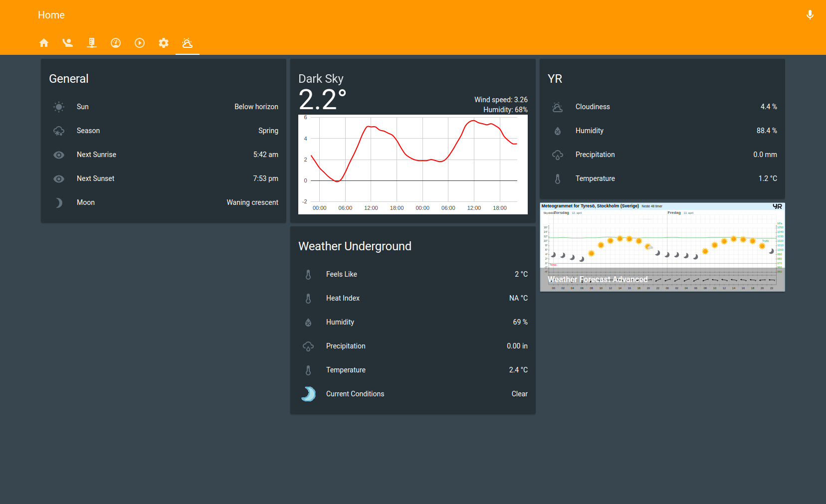Select the gauge dashboard tab icon
Screen dimensions: 826x504
click(116, 43)
